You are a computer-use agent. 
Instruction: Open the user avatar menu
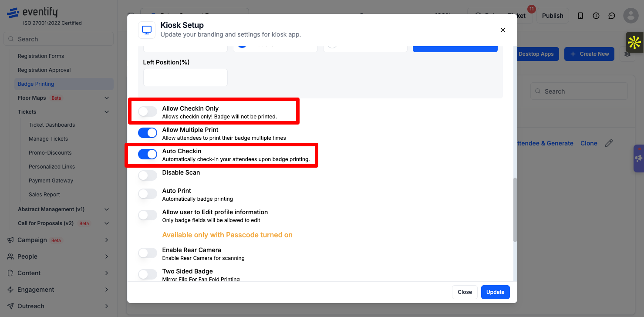pyautogui.click(x=631, y=16)
